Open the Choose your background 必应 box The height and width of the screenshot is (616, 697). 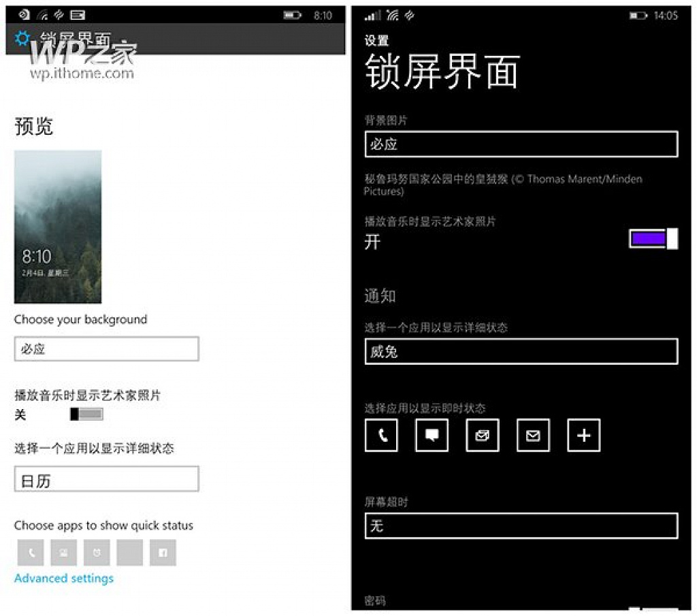pos(106,349)
